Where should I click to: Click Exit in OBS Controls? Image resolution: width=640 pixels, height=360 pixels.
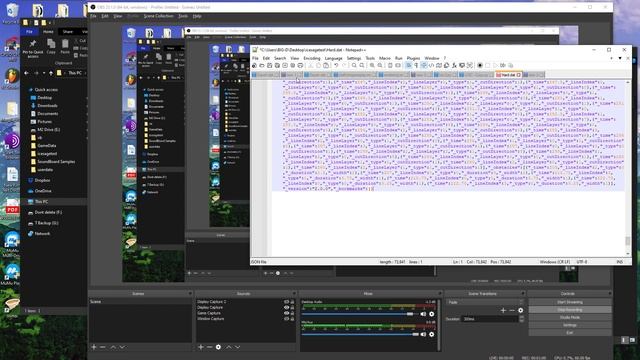(x=570, y=333)
